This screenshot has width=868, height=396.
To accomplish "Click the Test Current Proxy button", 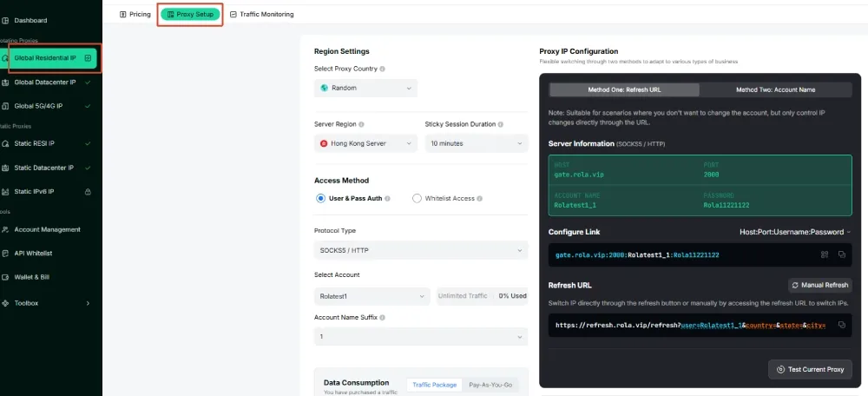I will pyautogui.click(x=811, y=369).
